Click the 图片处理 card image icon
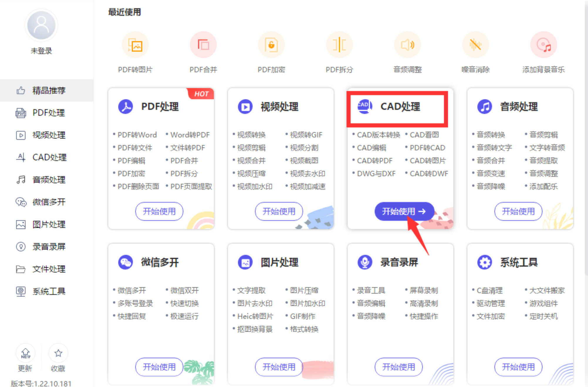Screen dimensions: 588x387 (245, 262)
